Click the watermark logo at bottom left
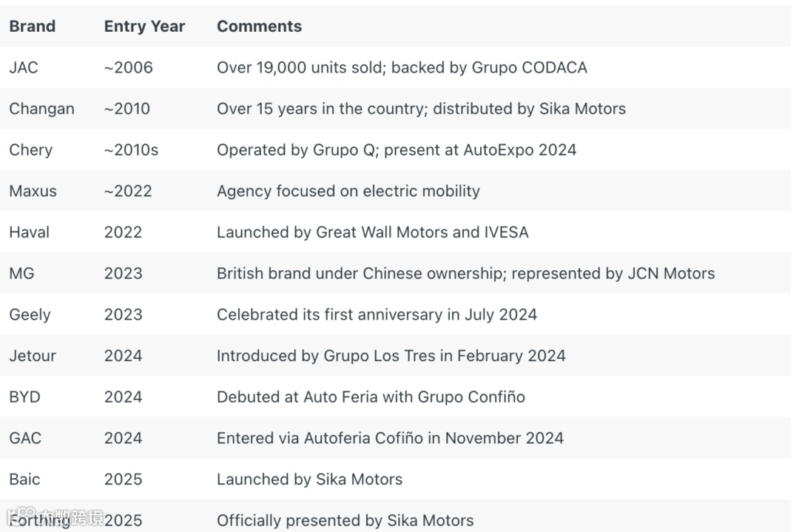Viewport: 799px width, 532px height. click(x=52, y=516)
